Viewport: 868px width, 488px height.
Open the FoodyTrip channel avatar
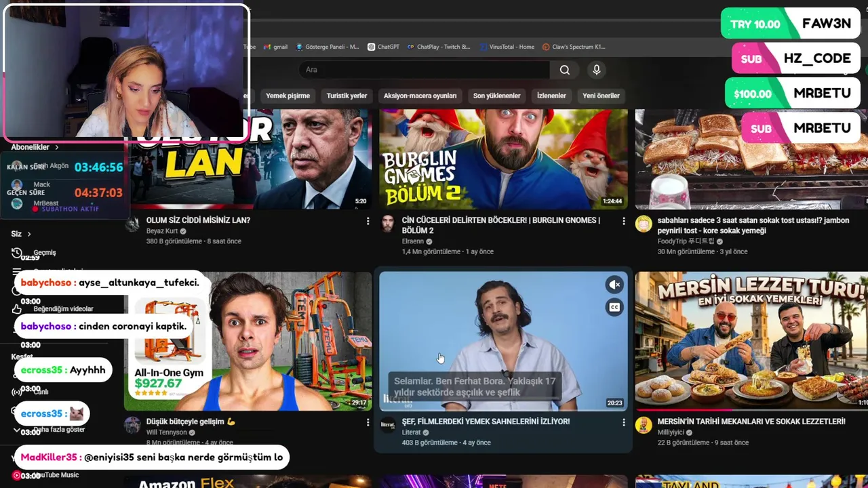644,224
